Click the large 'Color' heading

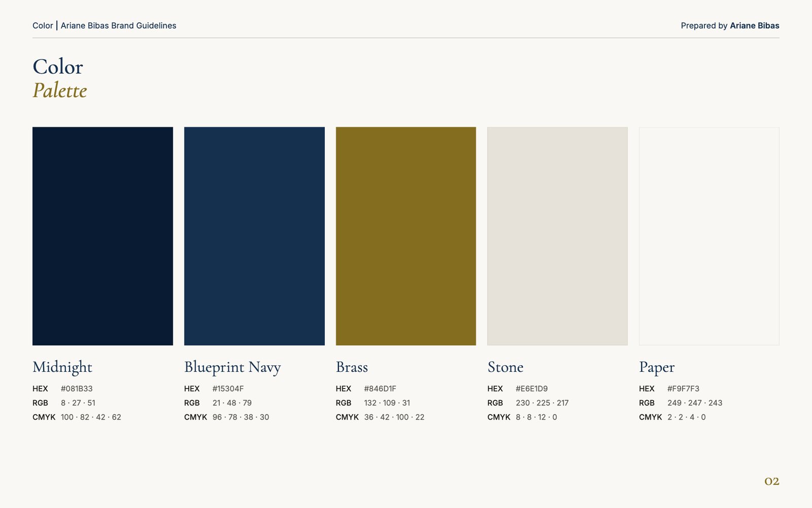click(x=58, y=67)
